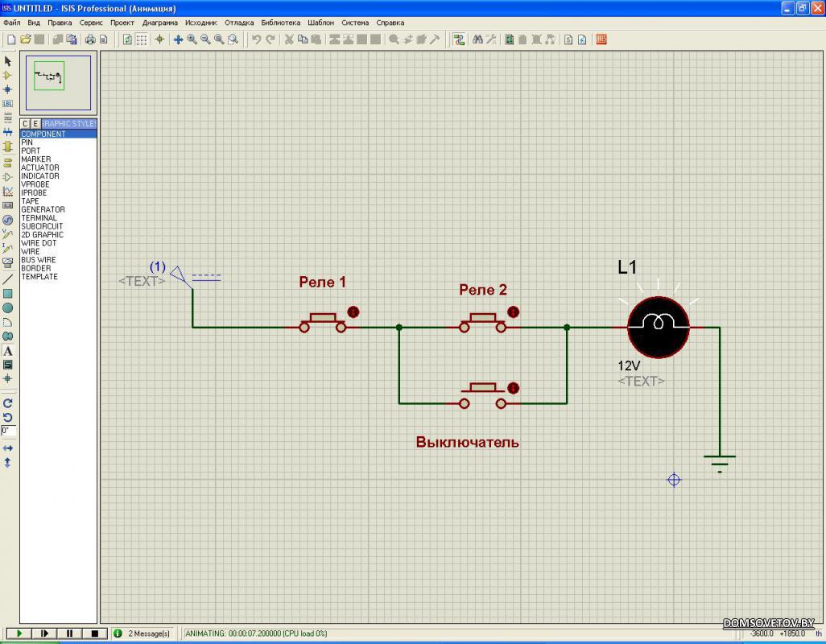This screenshot has width=826, height=644.
Task: Step the simulation forward
Action: [44, 634]
